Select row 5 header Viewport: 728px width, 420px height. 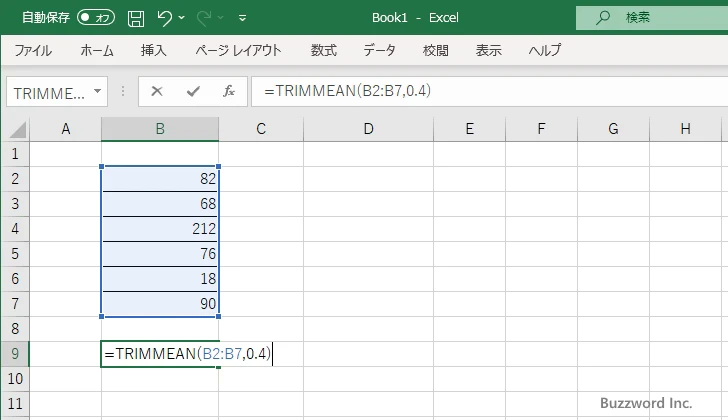point(15,254)
